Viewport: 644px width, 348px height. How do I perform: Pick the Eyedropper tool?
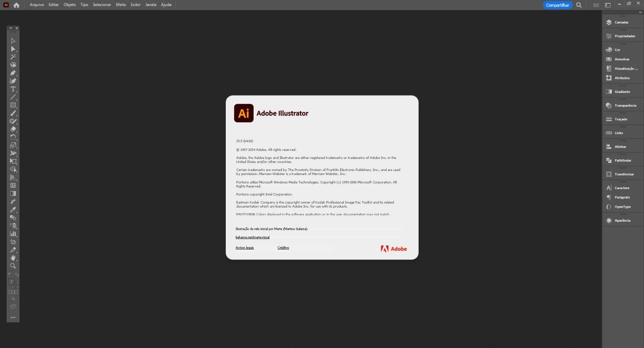click(13, 210)
